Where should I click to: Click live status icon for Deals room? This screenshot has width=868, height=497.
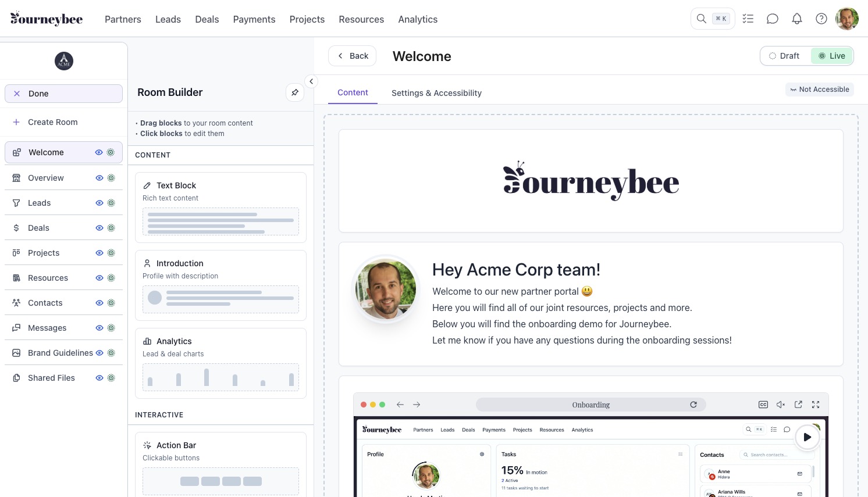pyautogui.click(x=111, y=228)
